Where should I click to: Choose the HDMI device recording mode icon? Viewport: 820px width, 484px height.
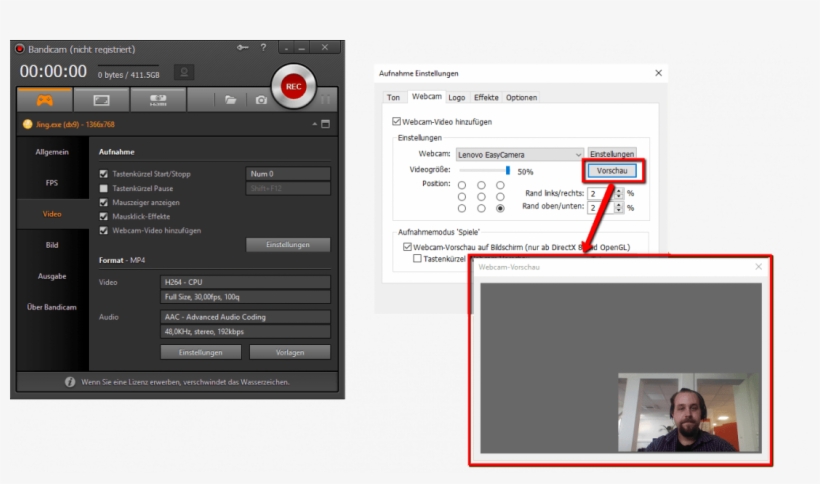[x=158, y=100]
